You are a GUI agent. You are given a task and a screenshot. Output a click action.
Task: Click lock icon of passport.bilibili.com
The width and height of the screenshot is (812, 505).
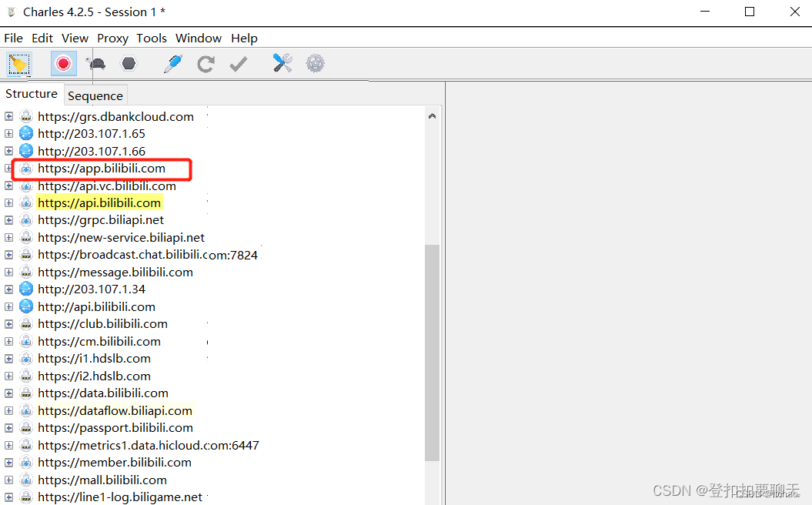point(26,428)
